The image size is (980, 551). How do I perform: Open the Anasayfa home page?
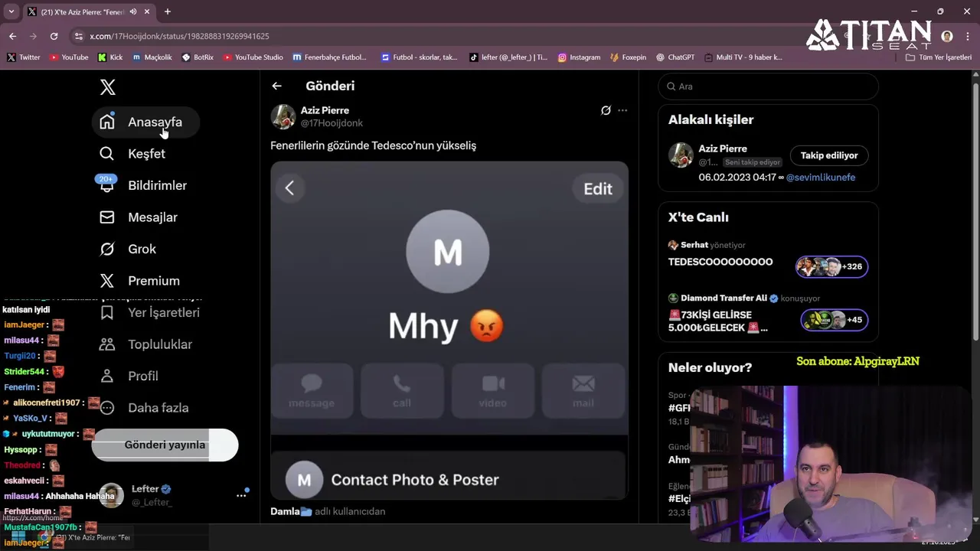point(145,122)
